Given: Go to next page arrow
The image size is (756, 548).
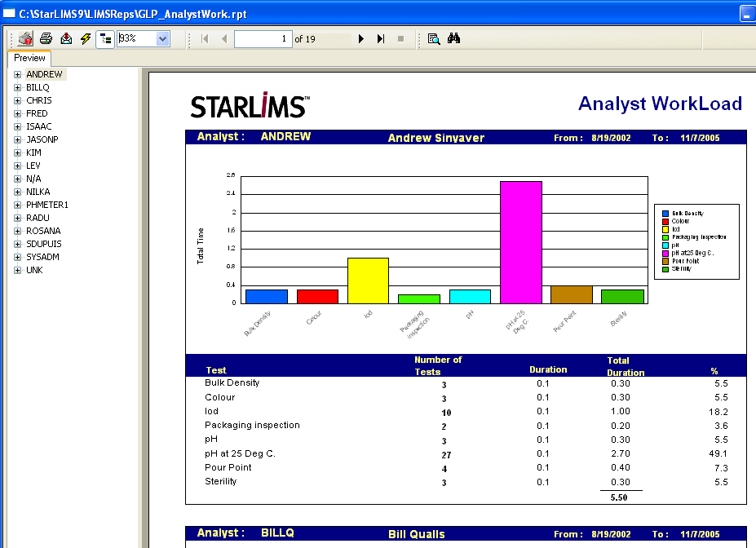Looking at the screenshot, I should click(361, 39).
